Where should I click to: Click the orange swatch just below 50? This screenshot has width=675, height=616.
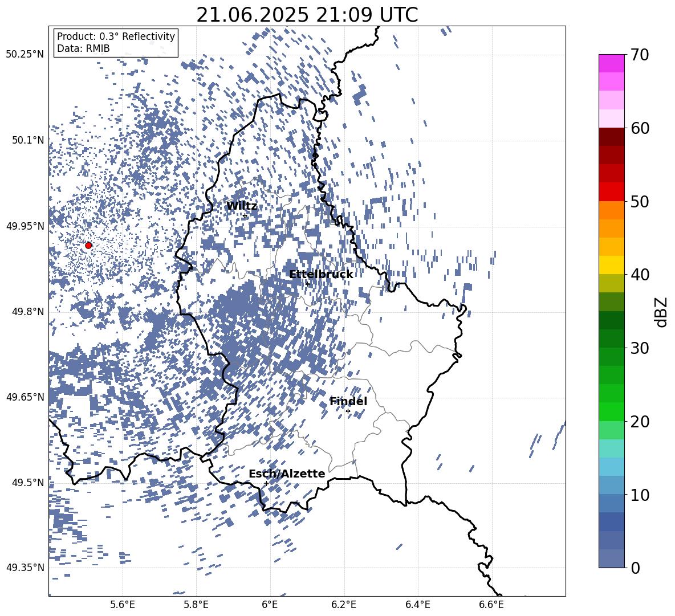pos(611,210)
